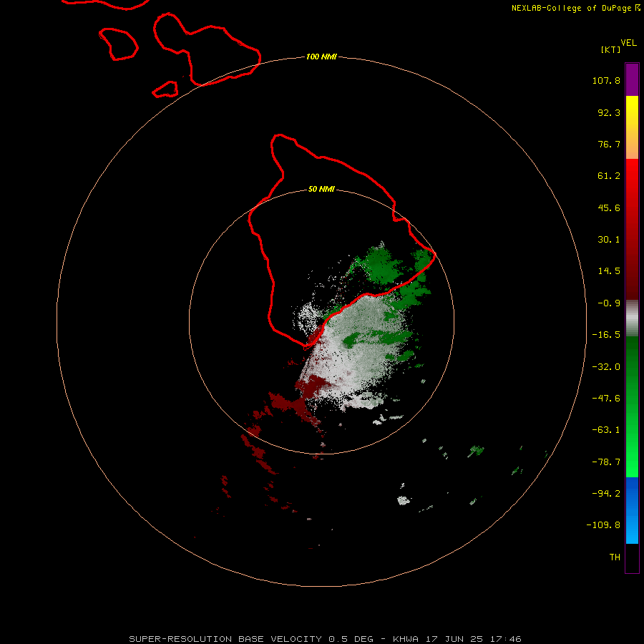The width and height of the screenshot is (644, 644).
Task: Click the 61.2 legend value
Action: [x=609, y=176]
